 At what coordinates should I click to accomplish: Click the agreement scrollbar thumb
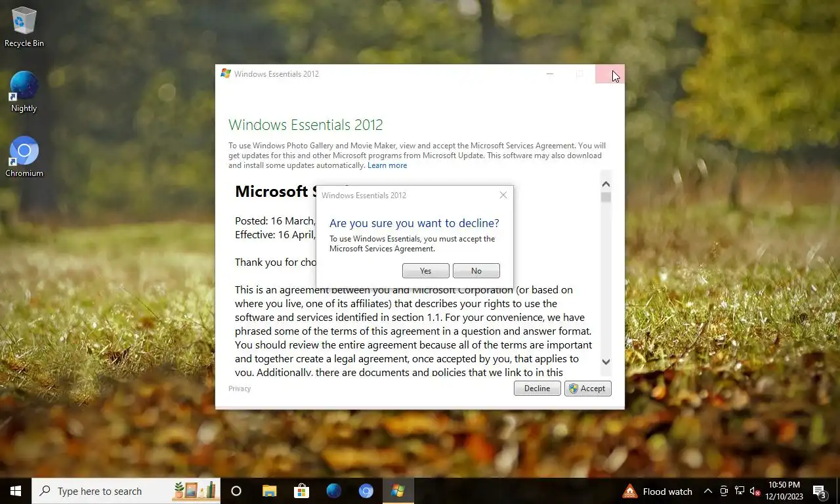[606, 197]
